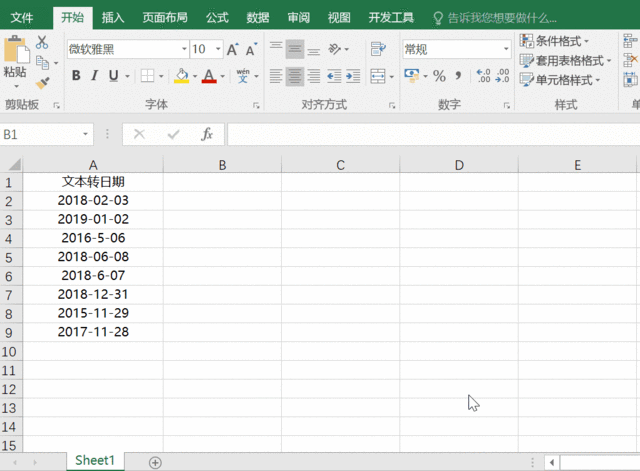Viewport: 640px width, 471px height.
Task: Click the Percent Style icon
Action: point(439,76)
